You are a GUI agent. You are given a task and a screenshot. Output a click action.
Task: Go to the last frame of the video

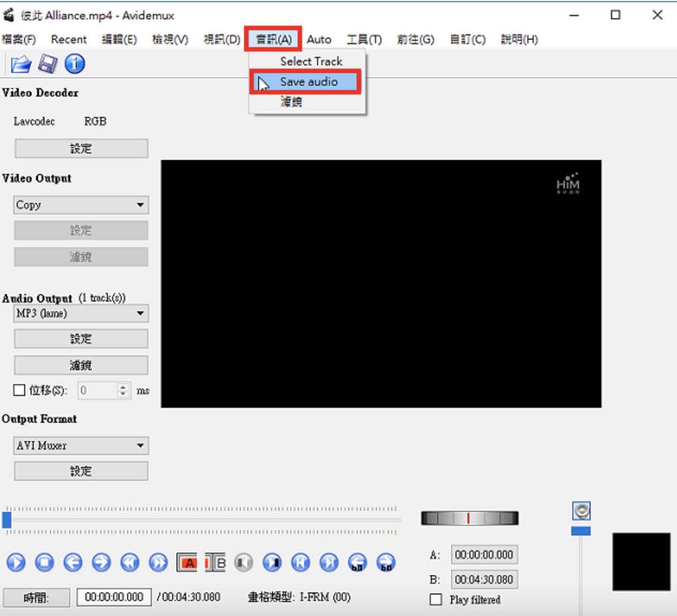pyautogui.click(x=329, y=562)
